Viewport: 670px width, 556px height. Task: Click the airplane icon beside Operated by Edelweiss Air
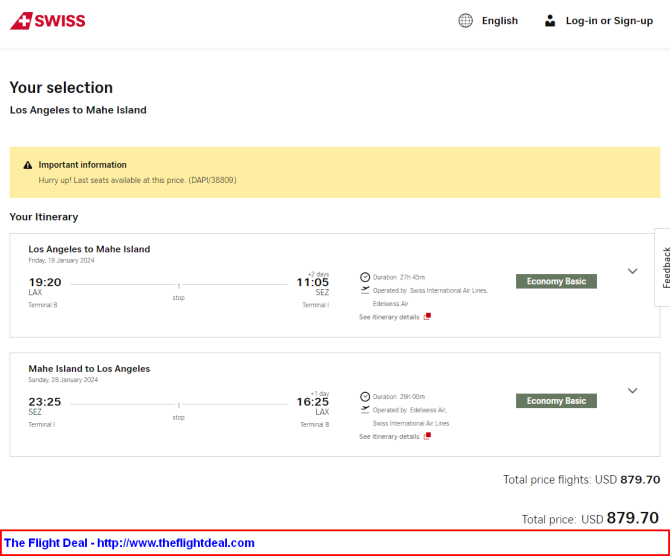364,410
